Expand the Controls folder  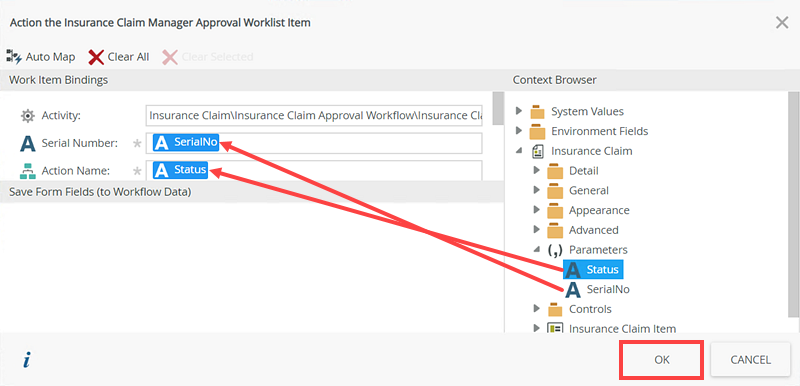coord(536,308)
